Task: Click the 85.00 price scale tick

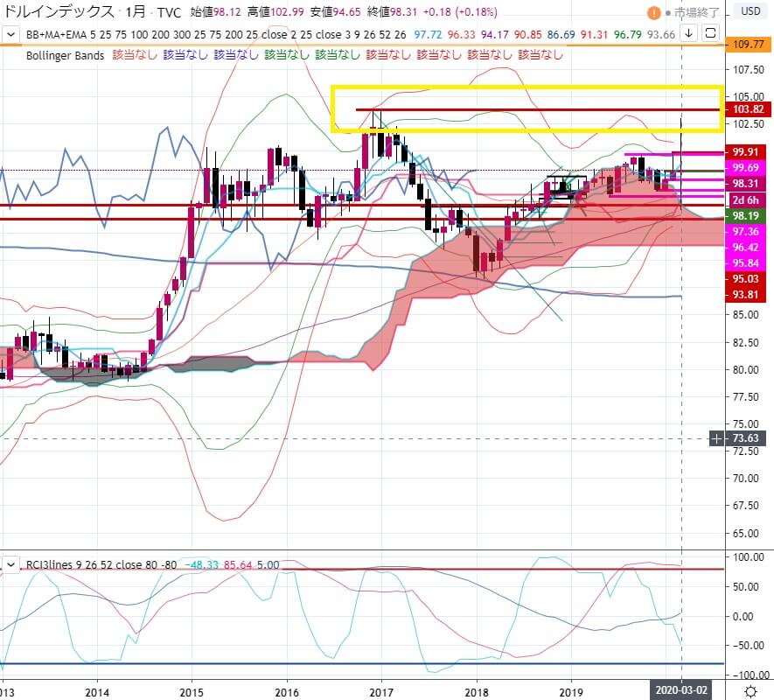Action: [x=745, y=315]
